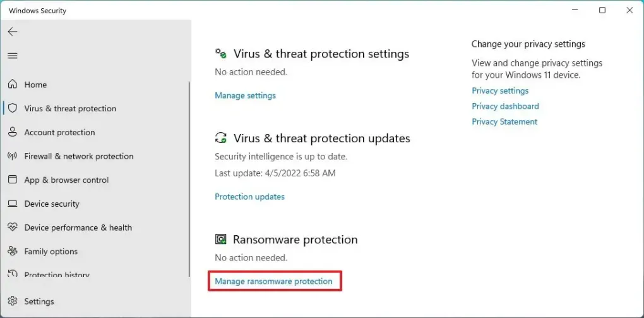Click the sidebar vertical scrollbar

coord(189,177)
